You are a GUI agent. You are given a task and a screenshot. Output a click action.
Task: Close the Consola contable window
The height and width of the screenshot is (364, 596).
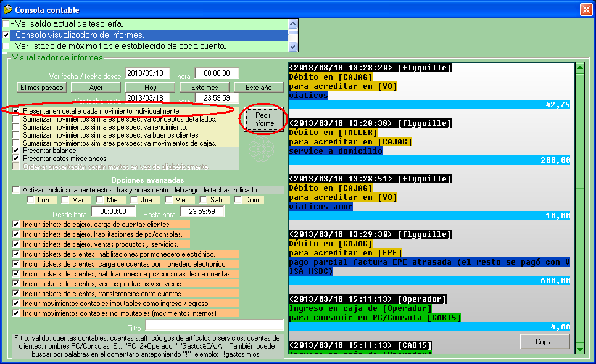tap(586, 9)
